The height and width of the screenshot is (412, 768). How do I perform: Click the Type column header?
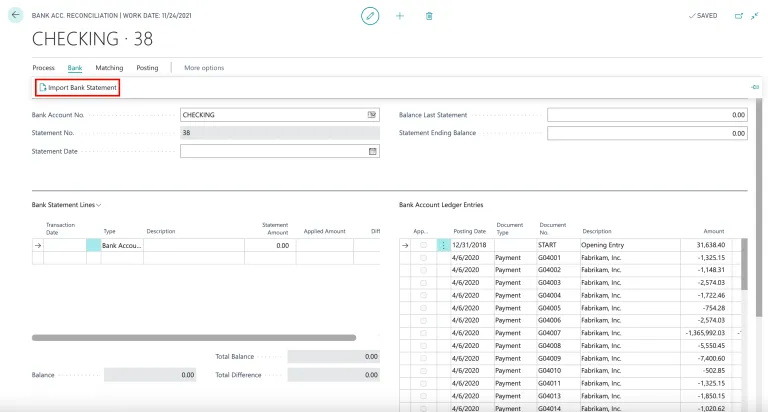click(109, 231)
